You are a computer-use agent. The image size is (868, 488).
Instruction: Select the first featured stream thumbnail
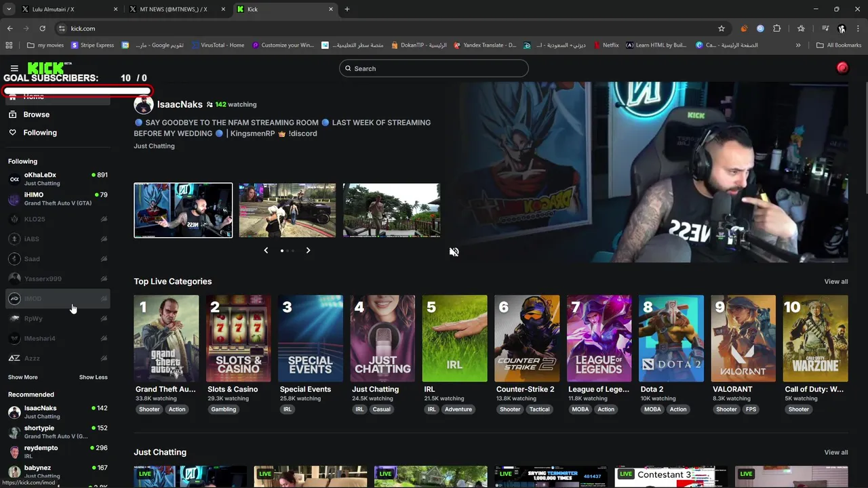click(x=183, y=210)
